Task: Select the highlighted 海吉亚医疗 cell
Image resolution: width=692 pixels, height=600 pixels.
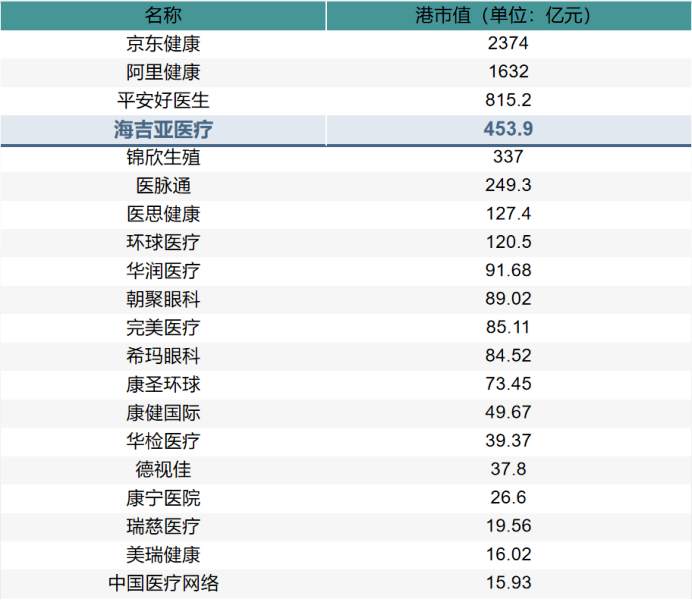Action: [163, 129]
